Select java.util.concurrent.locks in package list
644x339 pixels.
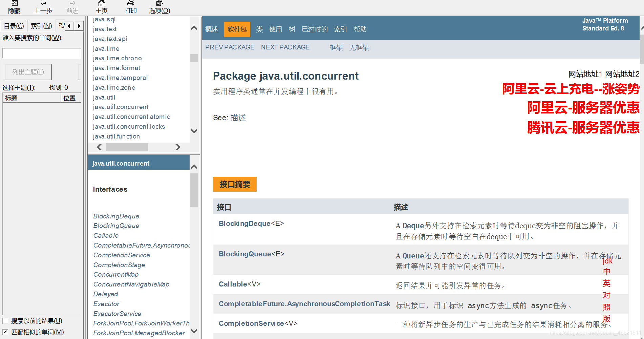(x=129, y=127)
